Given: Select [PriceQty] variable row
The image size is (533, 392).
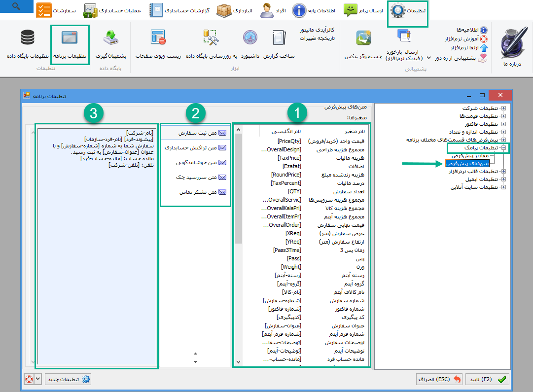Looking at the screenshot, I should (306, 141).
